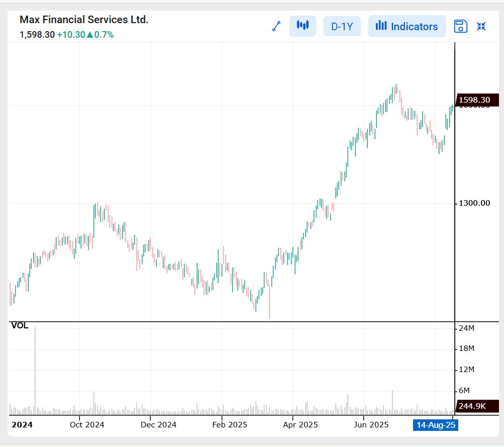Click the 12M volume axis label
This screenshot has width=504, height=447.
[x=466, y=370]
